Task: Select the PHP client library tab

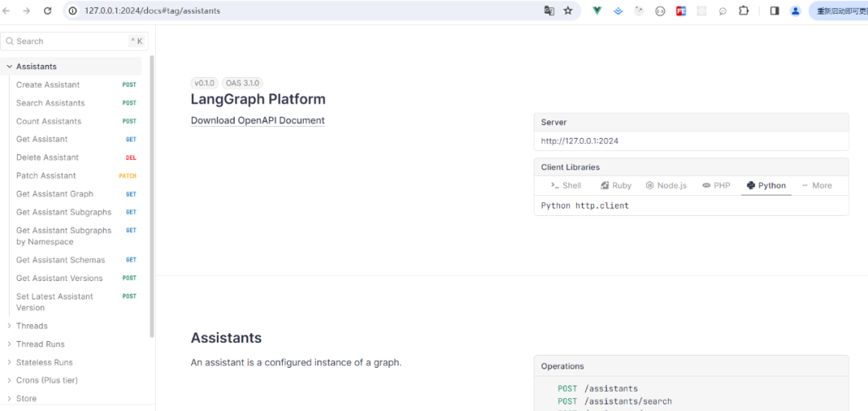Action: pyautogui.click(x=716, y=185)
